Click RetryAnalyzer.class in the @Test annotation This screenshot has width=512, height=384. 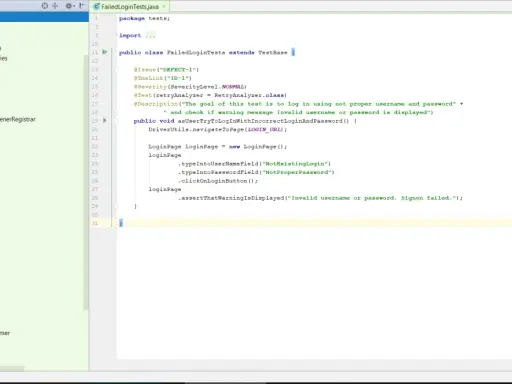250,95
